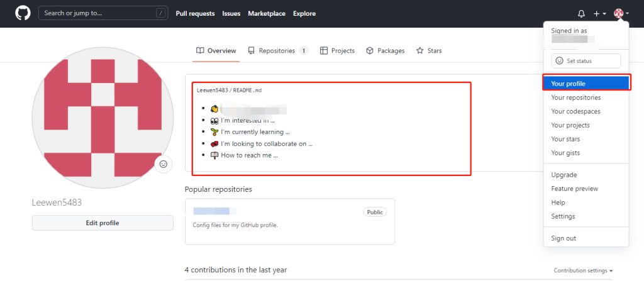Open Settings from user menu
The height and width of the screenshot is (281, 644).
pyautogui.click(x=586, y=216)
